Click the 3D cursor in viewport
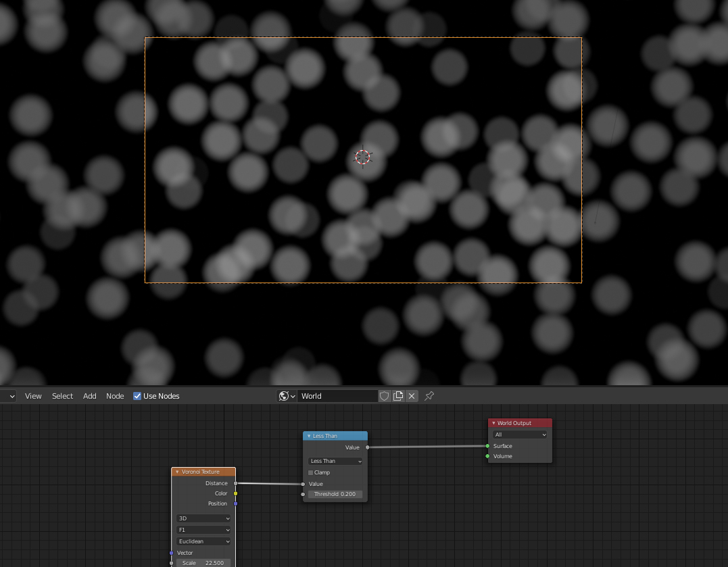The image size is (728, 567). point(363,157)
